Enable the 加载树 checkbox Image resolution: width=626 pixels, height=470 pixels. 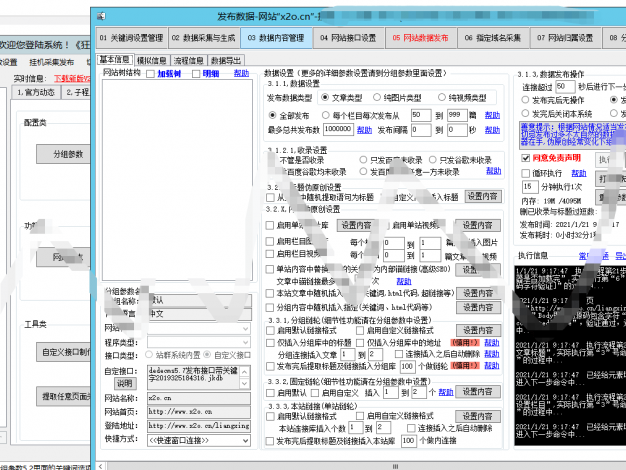coord(151,73)
